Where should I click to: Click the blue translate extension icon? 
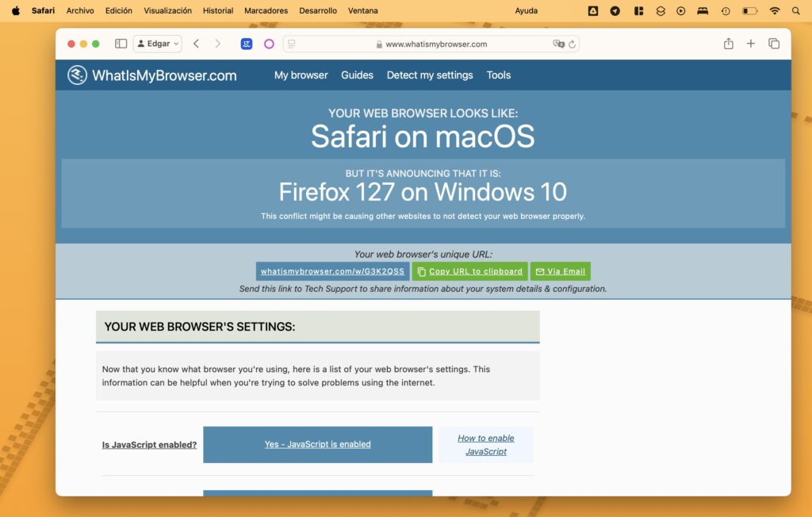tap(247, 44)
